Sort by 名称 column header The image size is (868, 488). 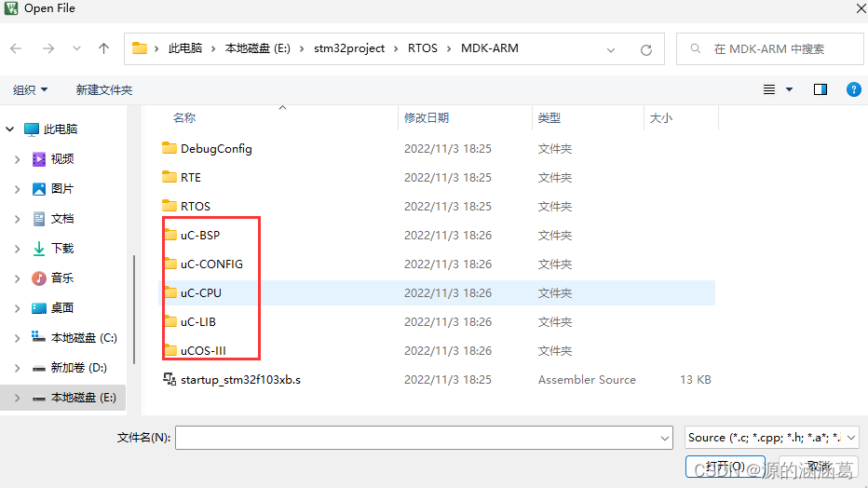click(184, 118)
